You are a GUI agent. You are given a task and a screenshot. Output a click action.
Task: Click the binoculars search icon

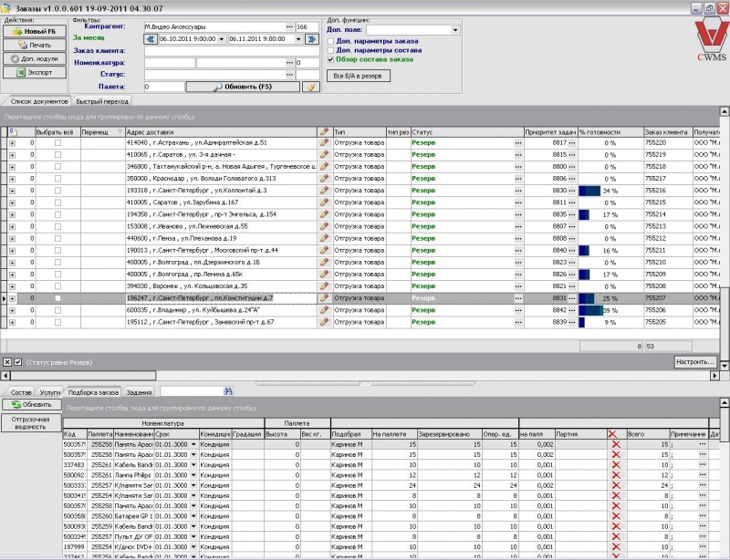point(229,390)
